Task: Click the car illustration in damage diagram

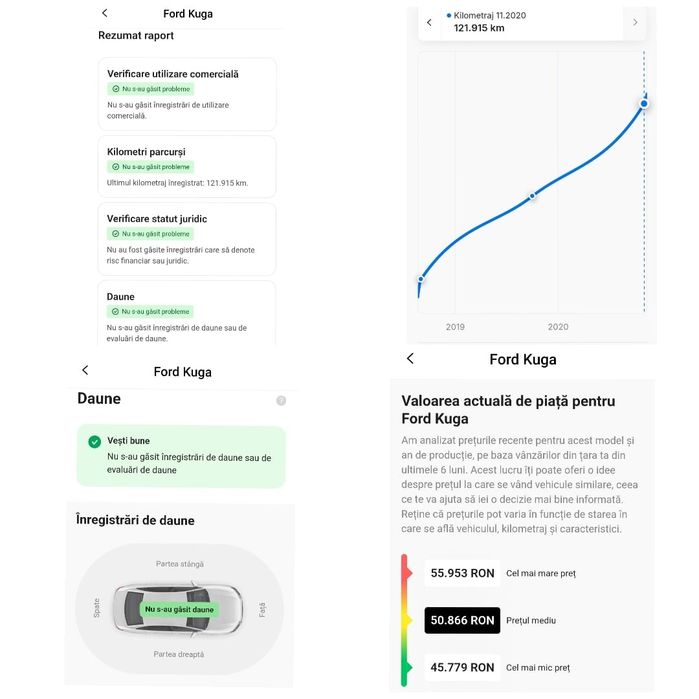Action: (x=178, y=608)
